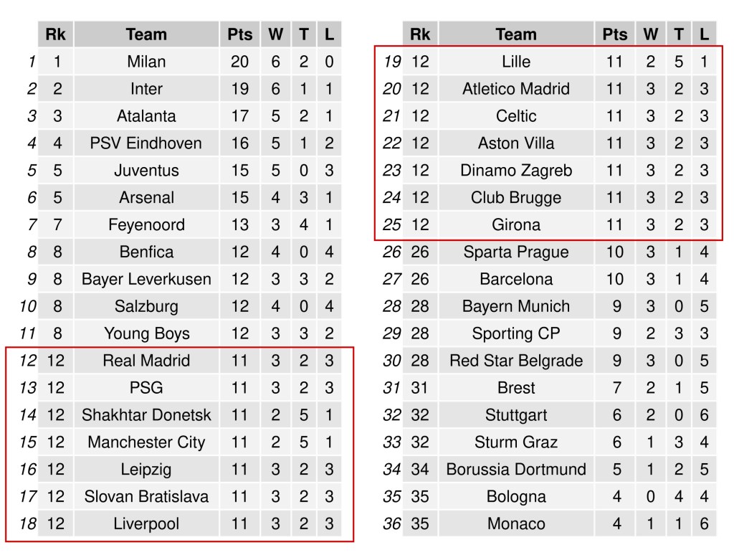Select the Milan team cell

point(146,62)
